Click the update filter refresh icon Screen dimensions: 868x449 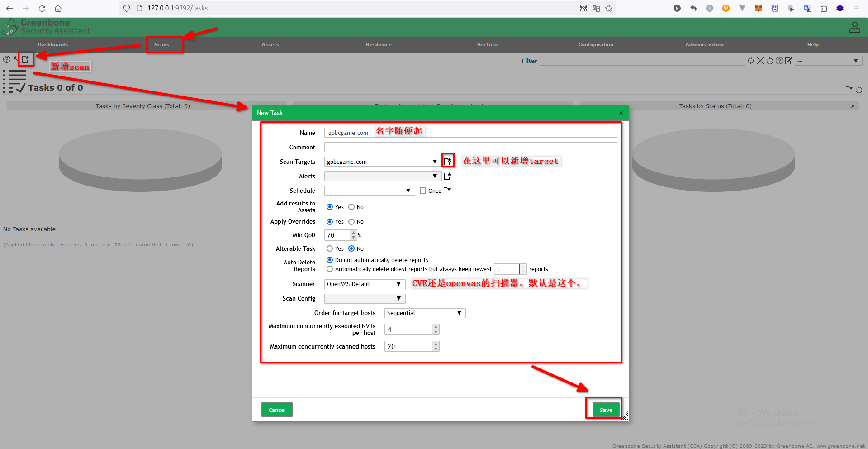[751, 61]
